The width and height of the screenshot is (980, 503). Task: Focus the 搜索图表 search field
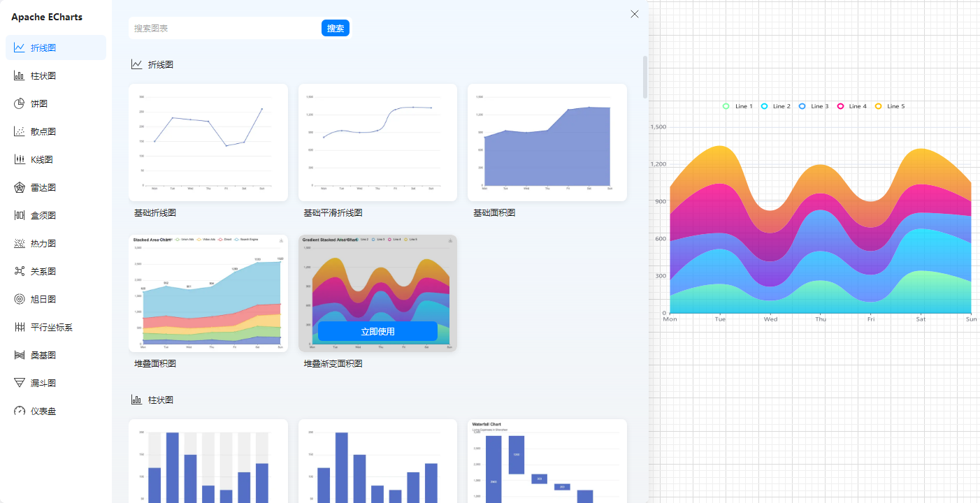[x=224, y=28]
